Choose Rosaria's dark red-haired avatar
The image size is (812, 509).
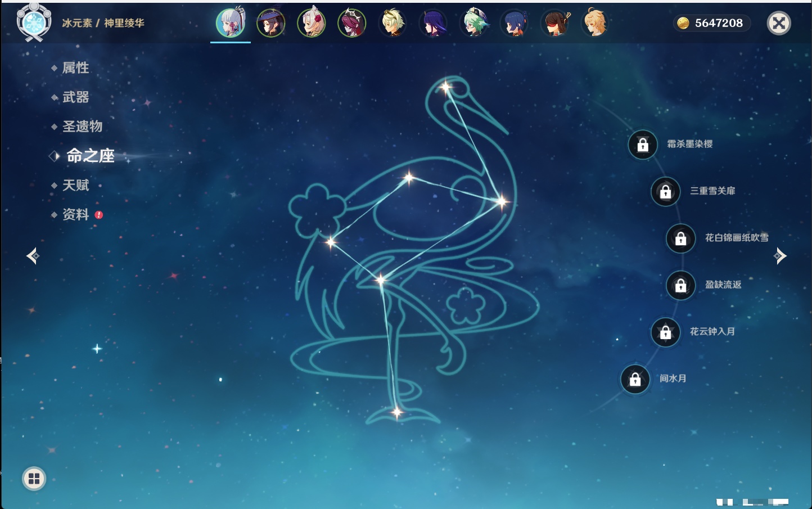tap(352, 23)
